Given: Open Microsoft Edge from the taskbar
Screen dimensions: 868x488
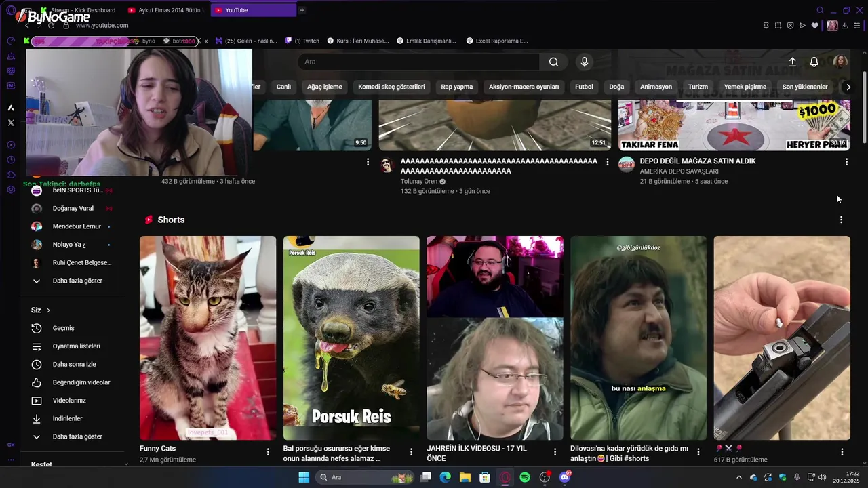Looking at the screenshot, I should 445,478.
